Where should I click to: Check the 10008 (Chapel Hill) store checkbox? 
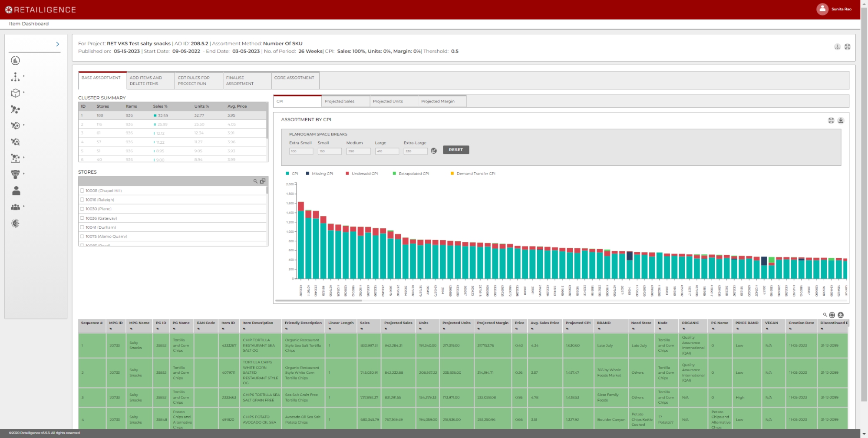click(82, 191)
